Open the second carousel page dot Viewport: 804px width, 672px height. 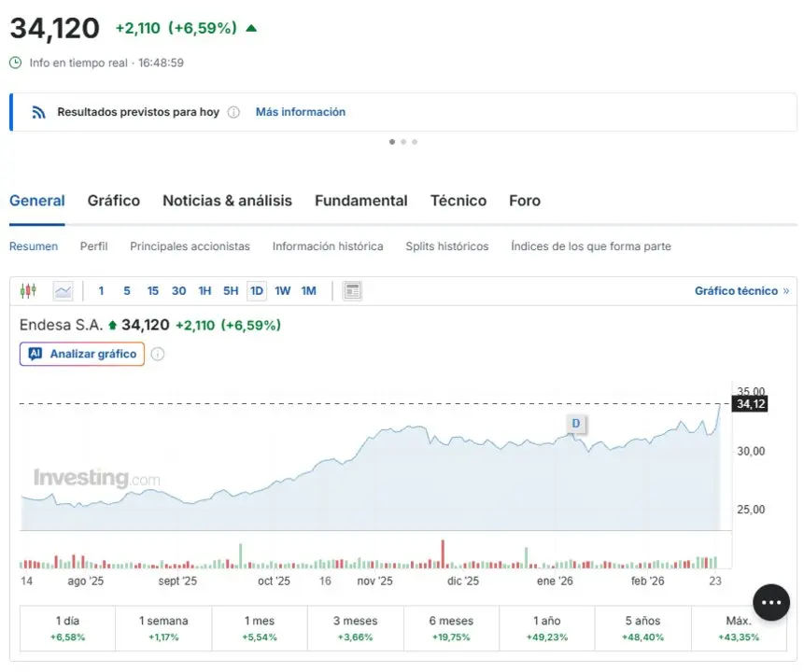point(402,142)
